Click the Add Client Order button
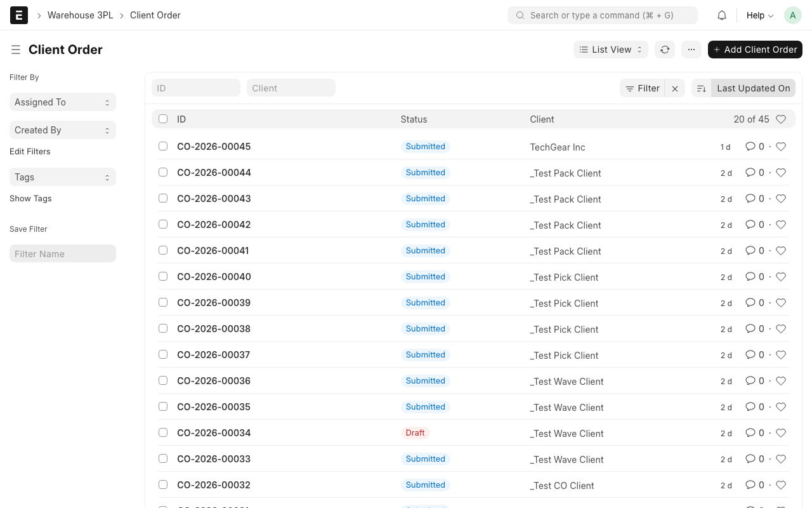The width and height of the screenshot is (812, 508). click(x=755, y=49)
